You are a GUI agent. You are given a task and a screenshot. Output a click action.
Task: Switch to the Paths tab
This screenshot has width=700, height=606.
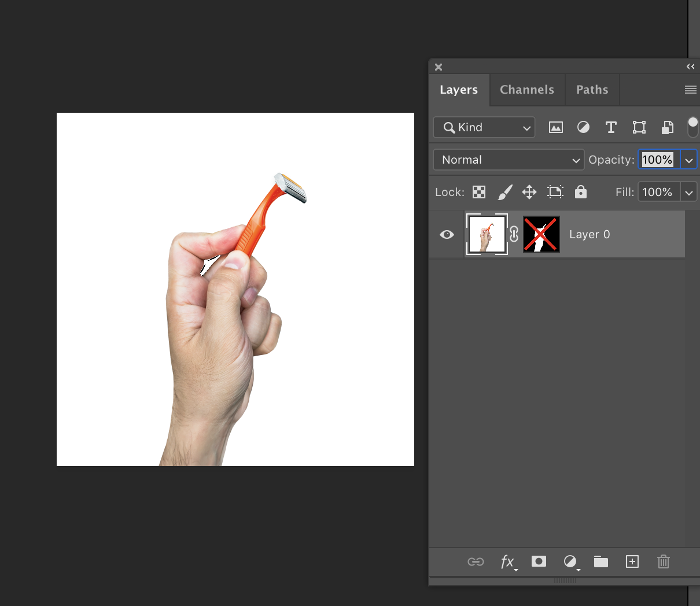592,90
